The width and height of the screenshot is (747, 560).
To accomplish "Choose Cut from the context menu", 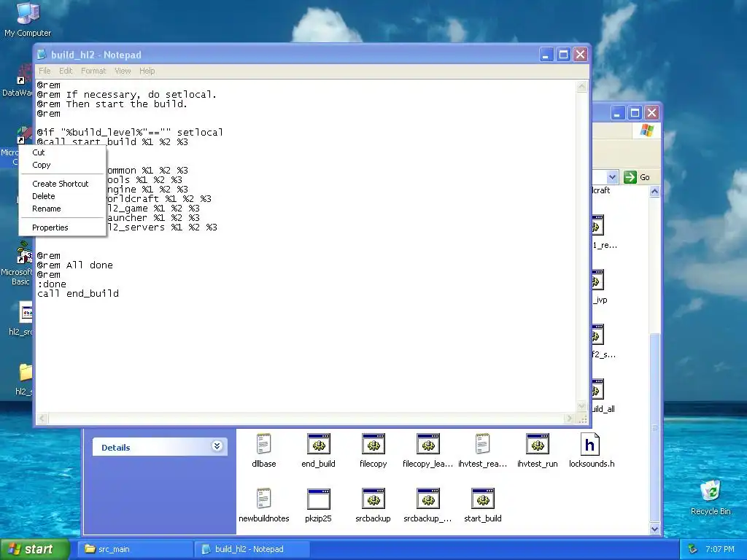I will (x=62, y=152).
